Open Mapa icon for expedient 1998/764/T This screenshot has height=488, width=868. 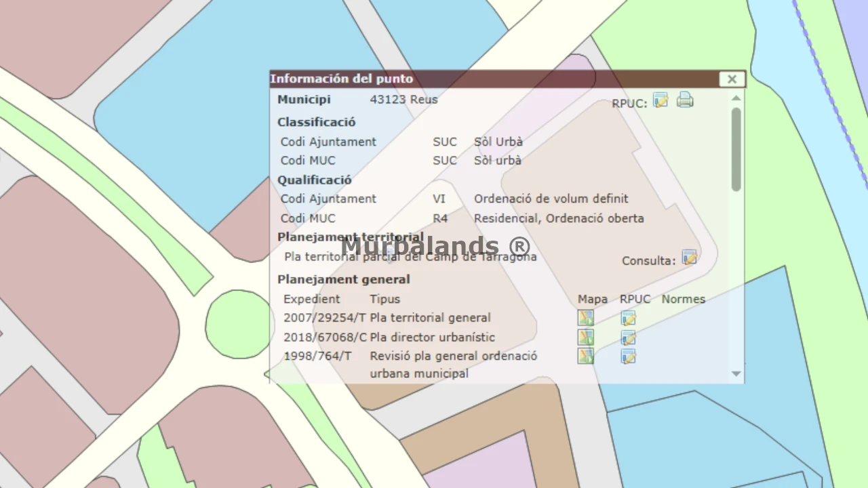(x=585, y=356)
